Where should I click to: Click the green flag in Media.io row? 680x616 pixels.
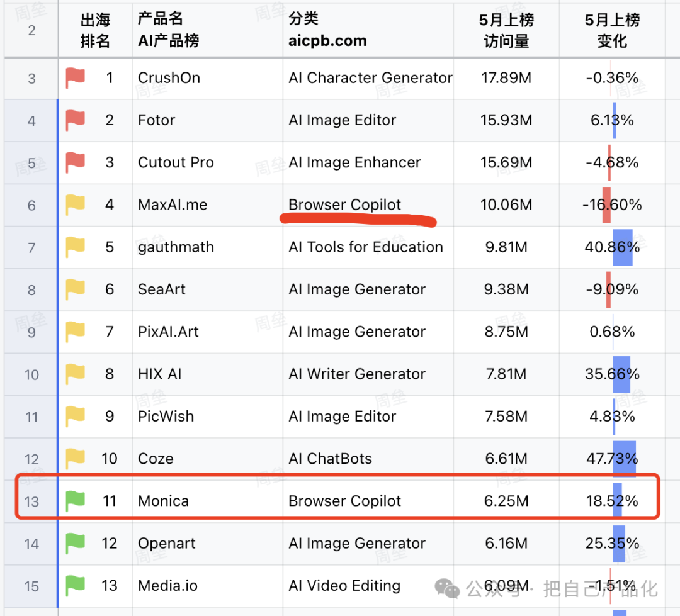pyautogui.click(x=76, y=585)
